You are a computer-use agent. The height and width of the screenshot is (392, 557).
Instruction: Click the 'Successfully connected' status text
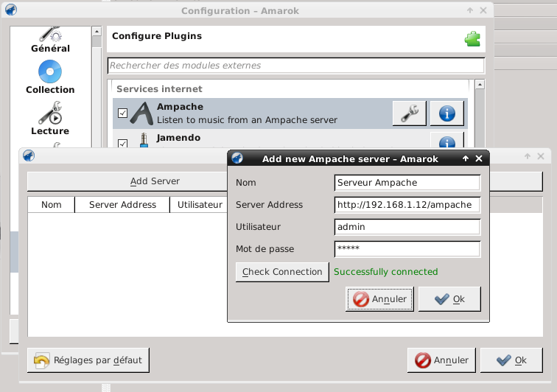[386, 272]
